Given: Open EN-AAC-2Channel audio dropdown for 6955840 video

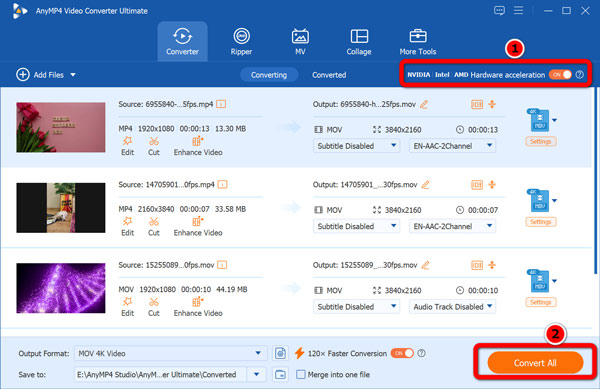Looking at the screenshot, I should pyautogui.click(x=452, y=146).
